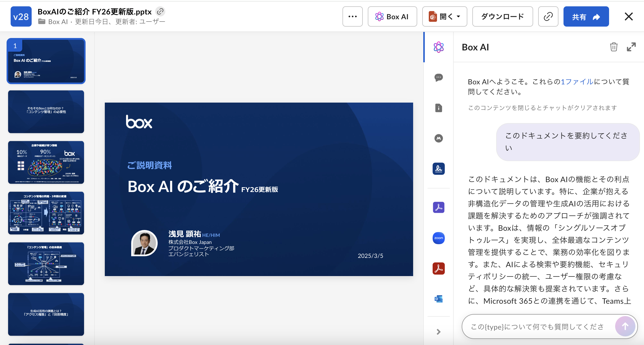Click the Box AI panel heading

(x=475, y=47)
